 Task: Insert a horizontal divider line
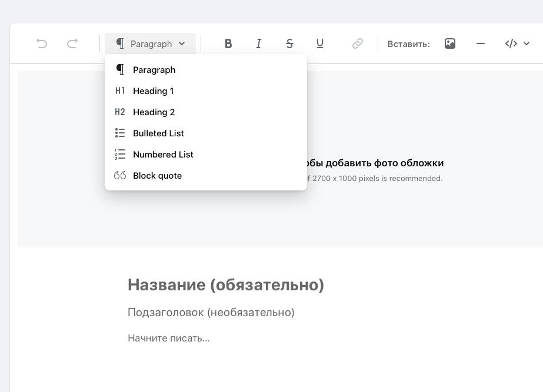tap(481, 43)
